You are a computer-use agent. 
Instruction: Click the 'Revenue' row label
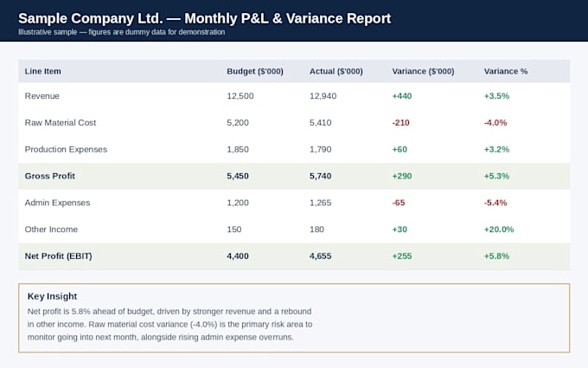(x=42, y=96)
